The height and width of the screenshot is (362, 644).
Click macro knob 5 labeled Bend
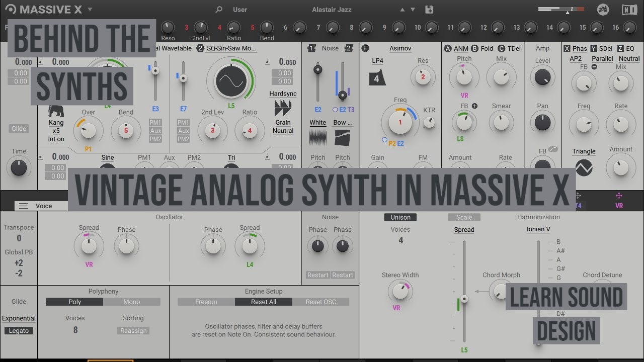click(267, 27)
